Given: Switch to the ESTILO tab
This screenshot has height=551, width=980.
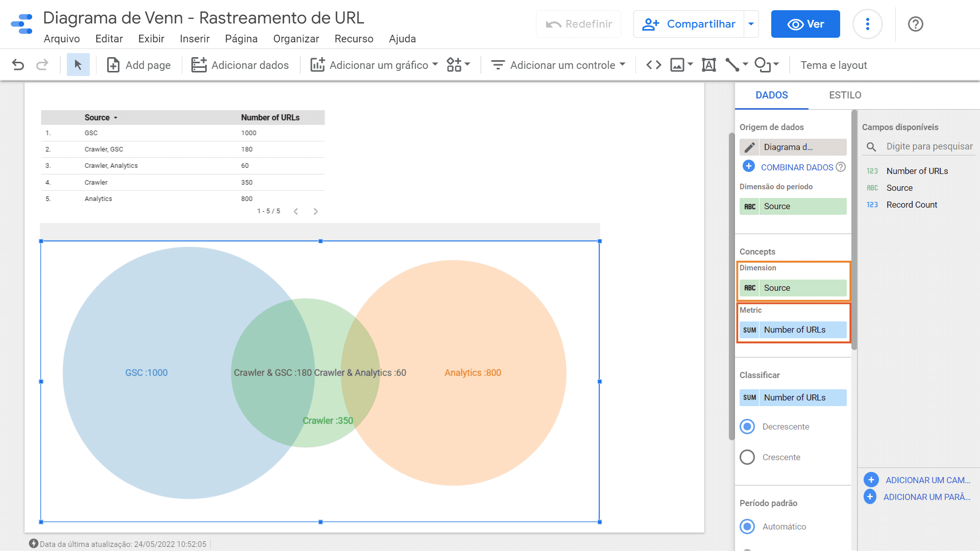Looking at the screenshot, I should pyautogui.click(x=845, y=95).
